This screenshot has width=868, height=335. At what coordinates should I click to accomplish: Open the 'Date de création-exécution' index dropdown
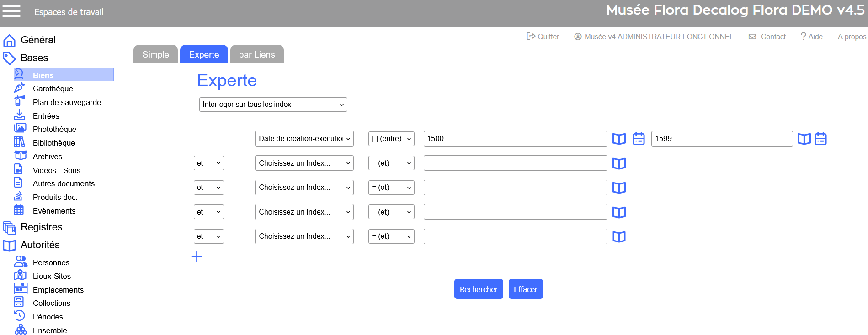[x=304, y=139]
